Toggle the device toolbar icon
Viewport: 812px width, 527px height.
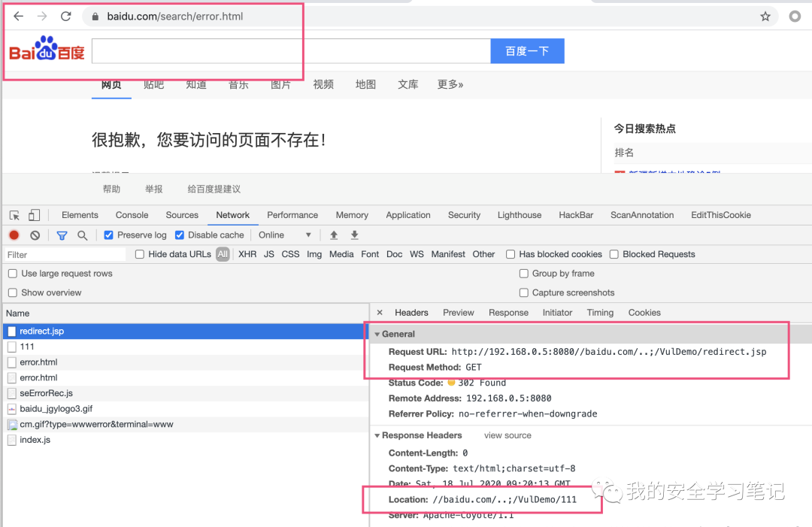click(34, 215)
